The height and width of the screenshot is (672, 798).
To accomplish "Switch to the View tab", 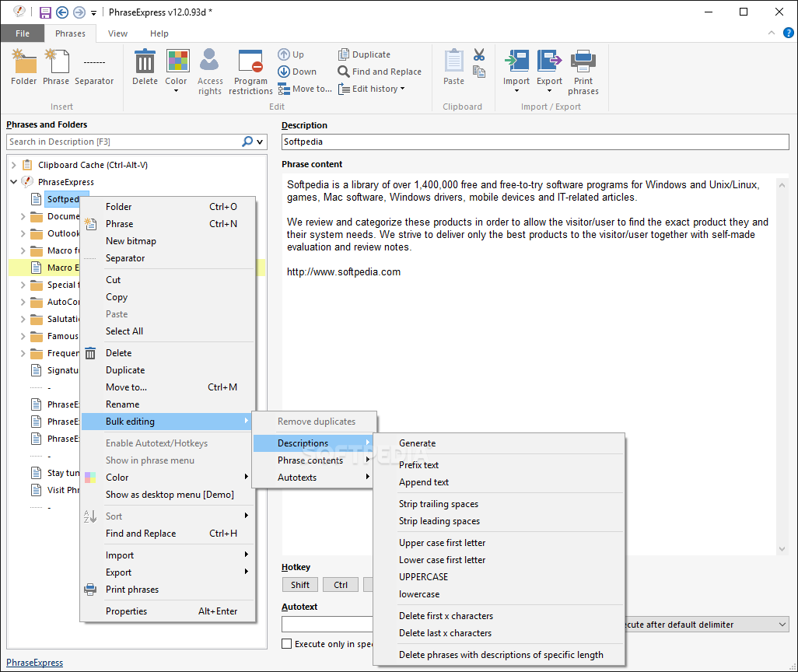I will coord(117,33).
